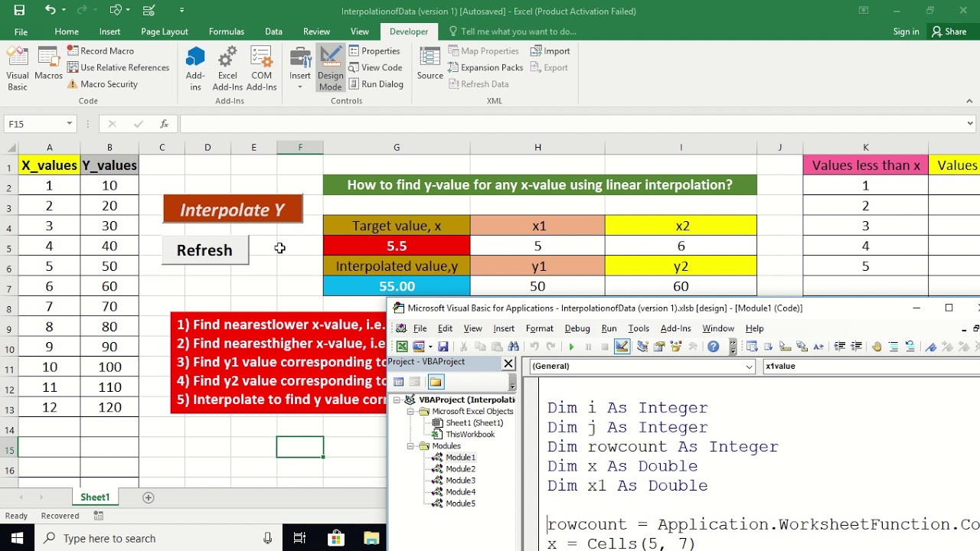The width and height of the screenshot is (980, 551).
Task: Open the Format menu in VBA editor
Action: [540, 328]
